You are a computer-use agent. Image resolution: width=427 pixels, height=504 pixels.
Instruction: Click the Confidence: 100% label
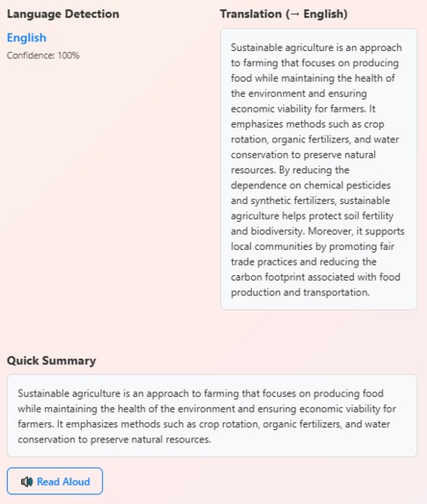click(x=43, y=55)
